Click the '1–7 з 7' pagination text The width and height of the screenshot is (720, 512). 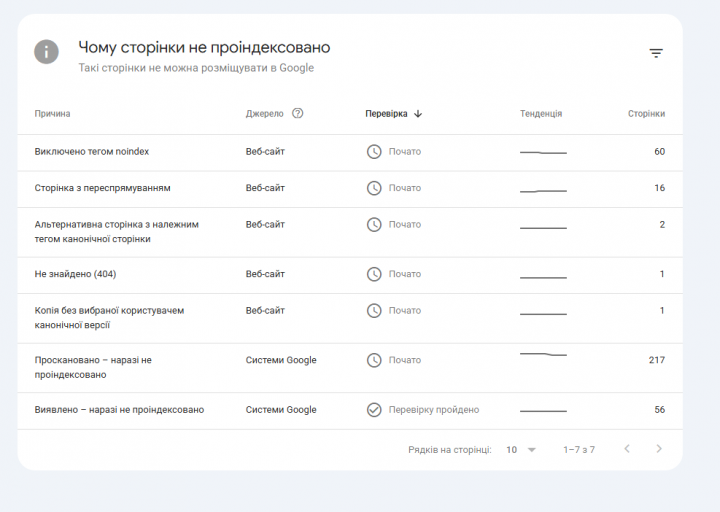[579, 450]
